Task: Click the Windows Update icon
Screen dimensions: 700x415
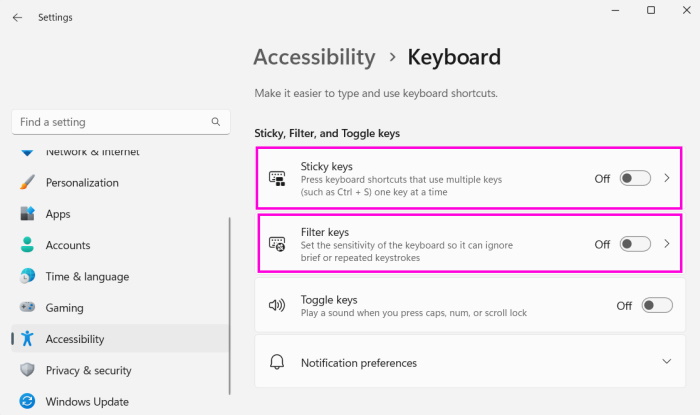Action: (x=27, y=401)
